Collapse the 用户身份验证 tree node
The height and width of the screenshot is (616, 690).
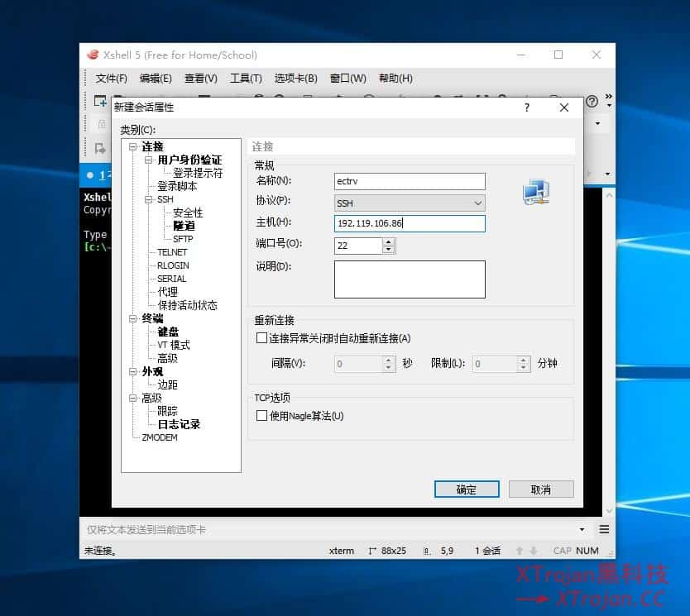pos(148,160)
